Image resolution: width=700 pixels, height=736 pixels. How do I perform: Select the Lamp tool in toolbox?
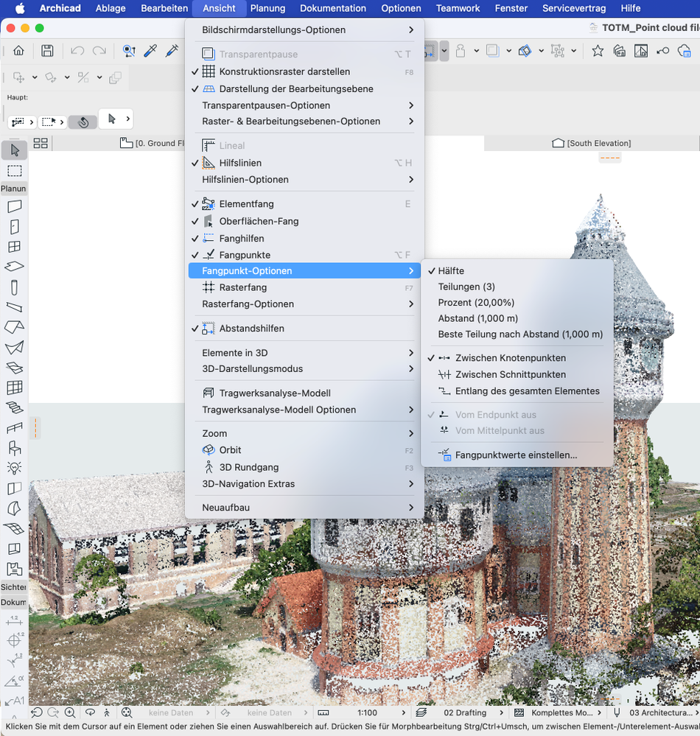(14, 468)
